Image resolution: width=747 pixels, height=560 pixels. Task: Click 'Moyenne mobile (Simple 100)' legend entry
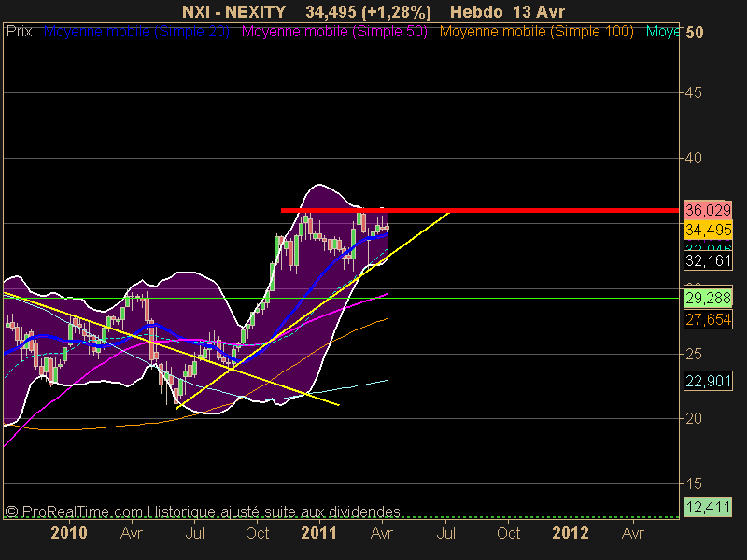click(536, 32)
